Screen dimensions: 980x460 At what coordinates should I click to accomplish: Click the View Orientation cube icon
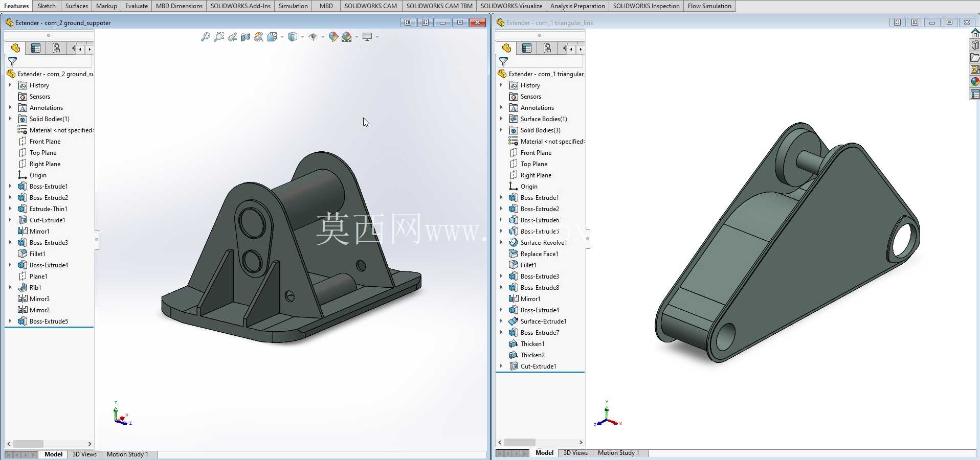pos(272,37)
